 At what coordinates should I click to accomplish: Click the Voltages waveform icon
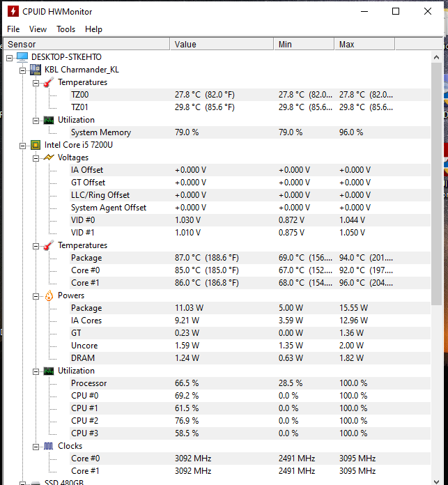[x=49, y=157]
